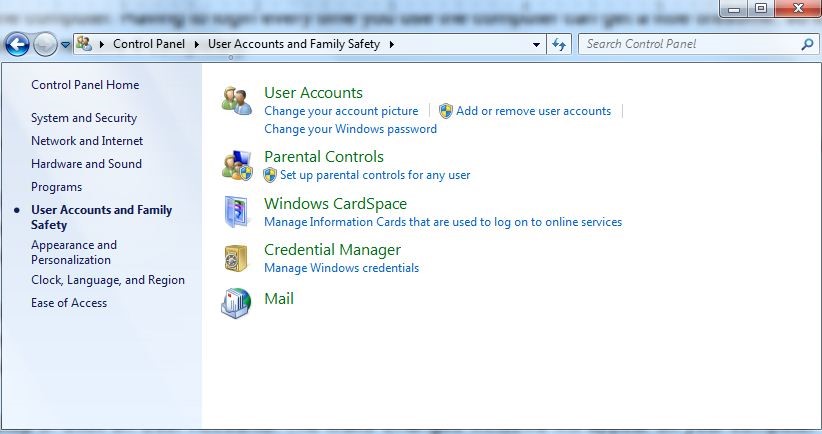Open the Windows CardSpace heading
The image size is (822, 434).
pos(336,204)
